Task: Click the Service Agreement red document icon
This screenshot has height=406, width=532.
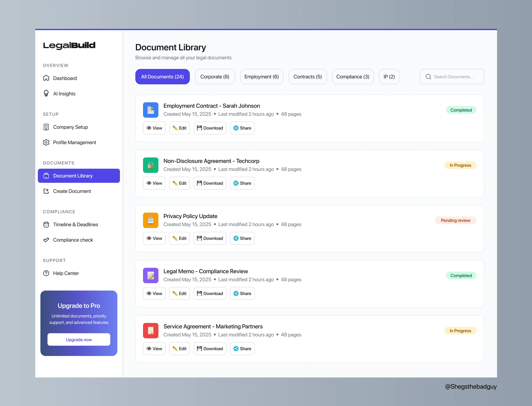Action: tap(151, 331)
